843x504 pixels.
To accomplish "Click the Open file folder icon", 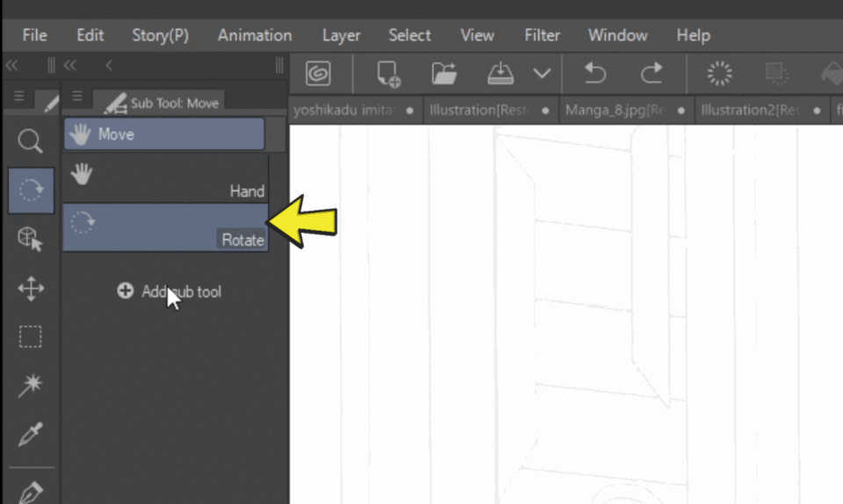I will [x=444, y=73].
